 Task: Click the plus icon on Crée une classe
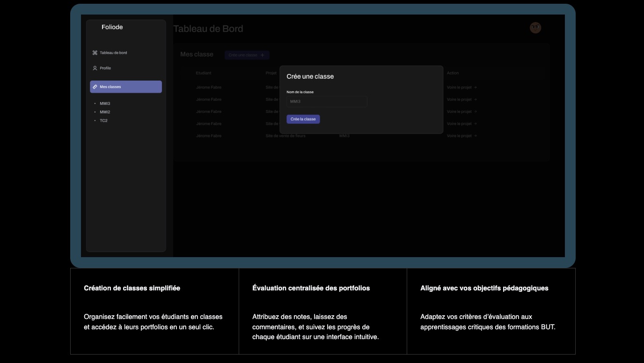(262, 55)
